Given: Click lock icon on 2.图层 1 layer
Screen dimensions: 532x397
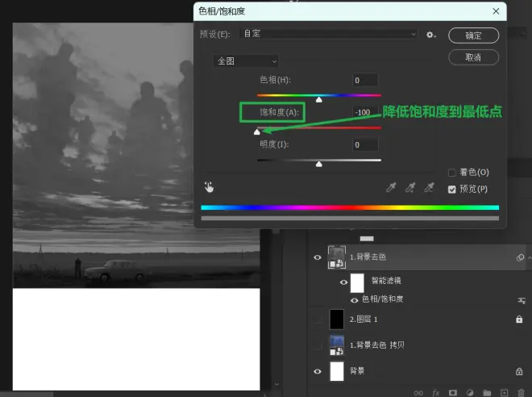Looking at the screenshot, I should (519, 319).
